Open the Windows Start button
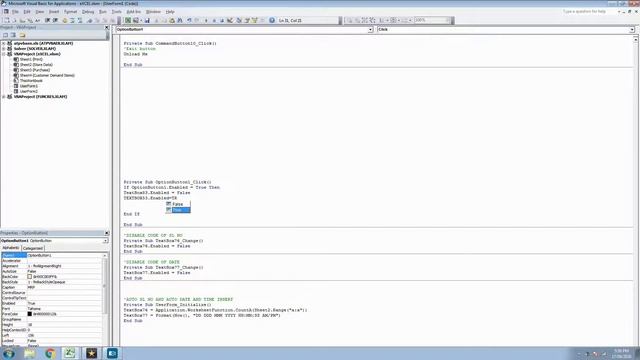This screenshot has width=640, height=360. [x=9, y=353]
